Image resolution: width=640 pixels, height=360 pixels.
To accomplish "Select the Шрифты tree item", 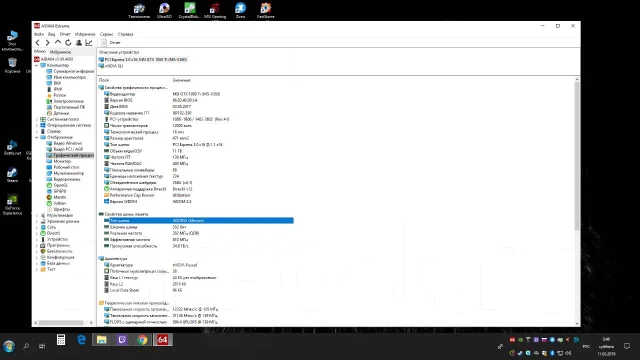I will tap(58, 209).
